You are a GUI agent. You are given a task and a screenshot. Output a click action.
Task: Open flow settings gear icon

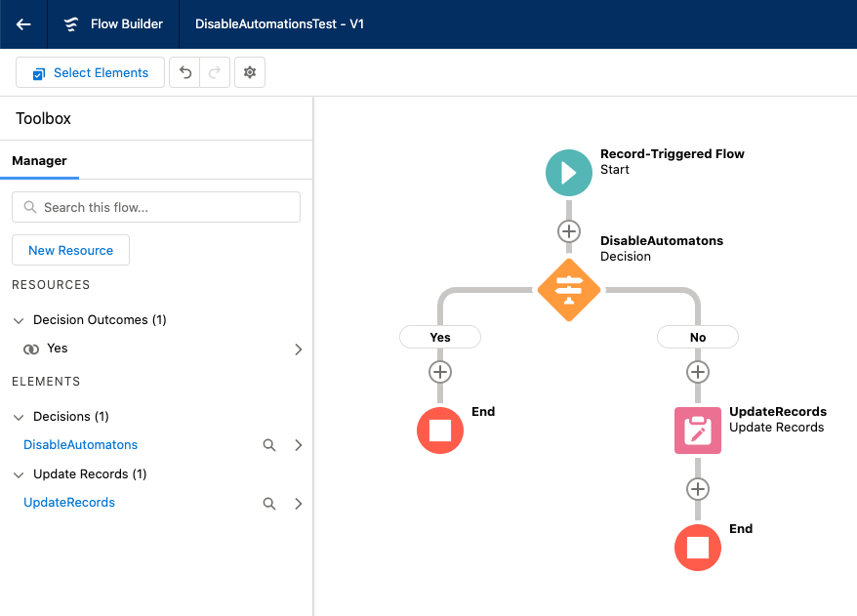(x=250, y=73)
